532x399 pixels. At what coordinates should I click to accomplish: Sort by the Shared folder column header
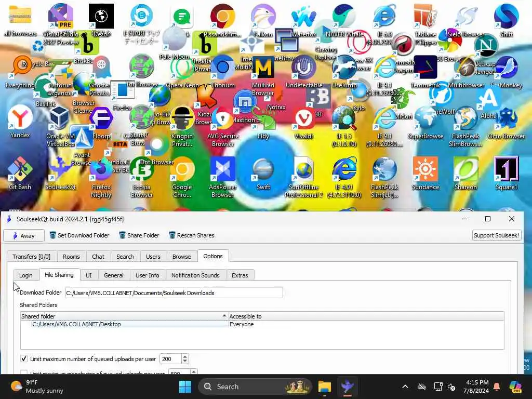click(124, 316)
